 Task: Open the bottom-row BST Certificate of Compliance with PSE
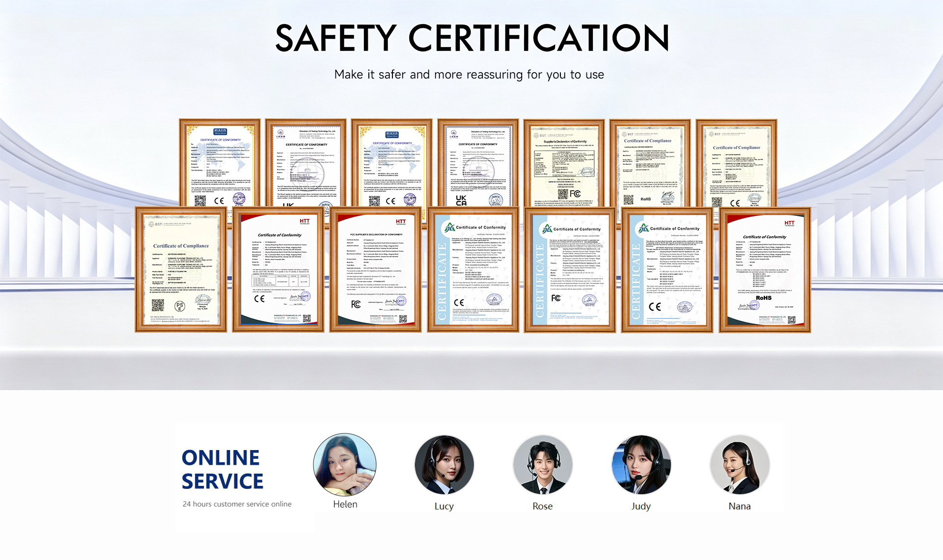pyautogui.click(x=181, y=270)
